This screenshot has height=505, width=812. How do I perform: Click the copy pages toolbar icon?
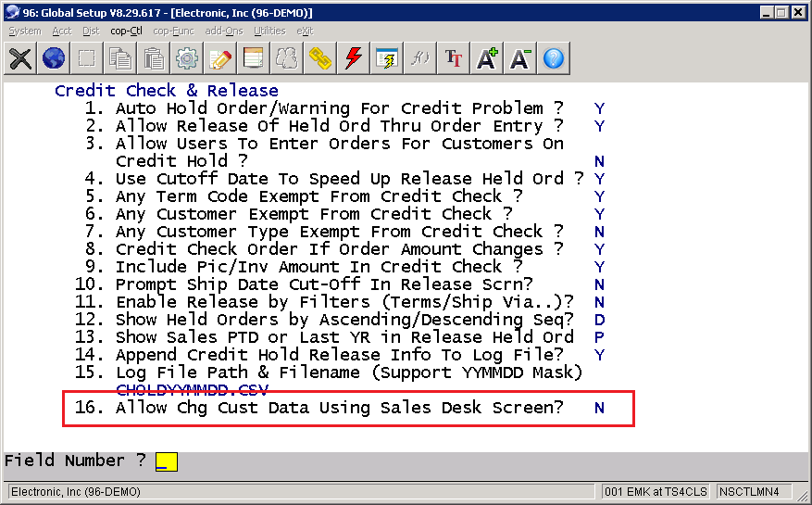[119, 58]
